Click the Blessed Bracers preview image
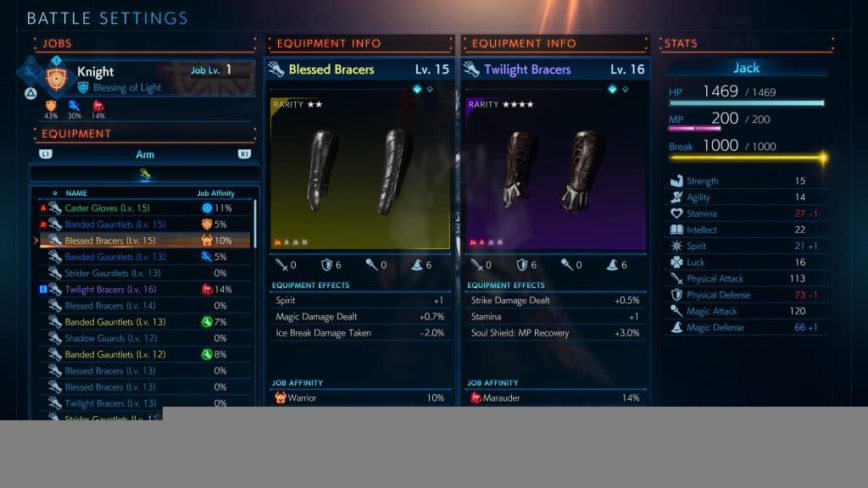 pos(360,173)
